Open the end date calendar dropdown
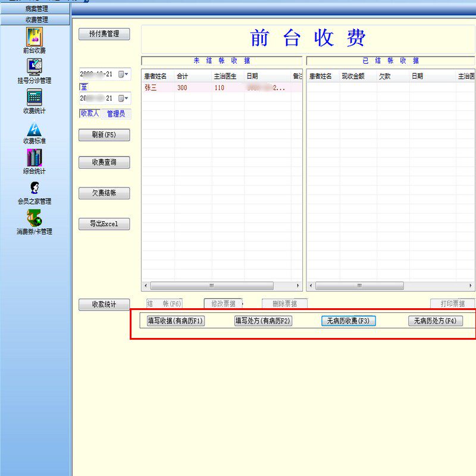This screenshot has height=476, width=476. click(x=123, y=98)
